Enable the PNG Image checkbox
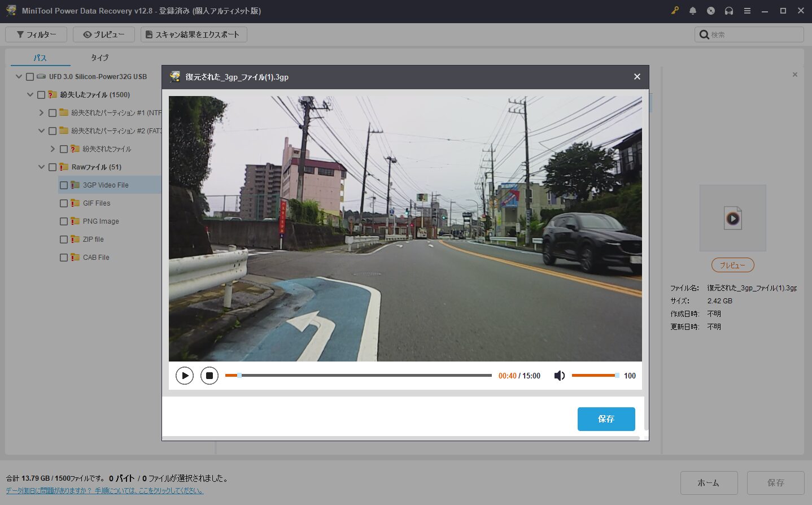Image resolution: width=812 pixels, height=505 pixels. (64, 221)
